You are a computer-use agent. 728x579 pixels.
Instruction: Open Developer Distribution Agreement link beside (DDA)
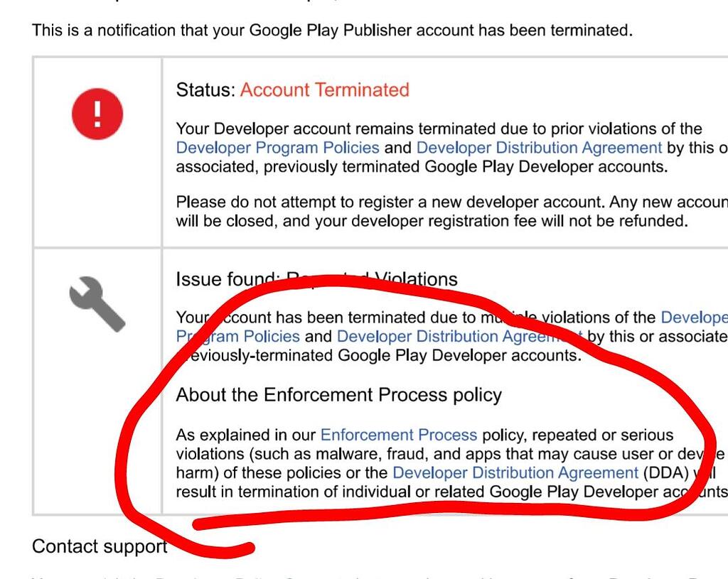[x=515, y=472]
